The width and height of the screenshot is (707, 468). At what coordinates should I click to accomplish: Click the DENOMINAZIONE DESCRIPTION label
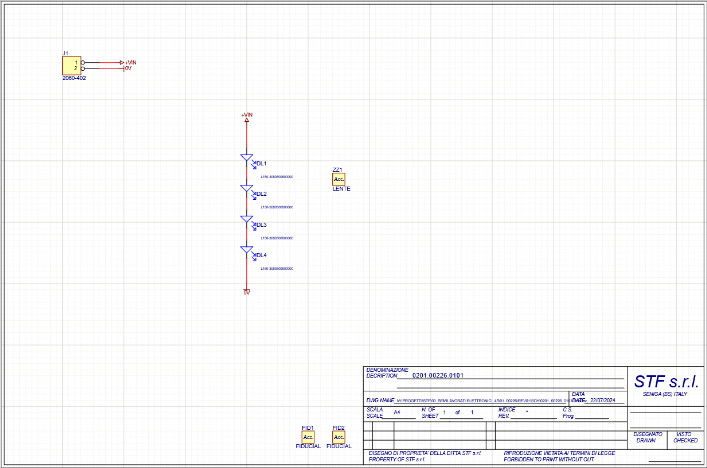(387, 372)
